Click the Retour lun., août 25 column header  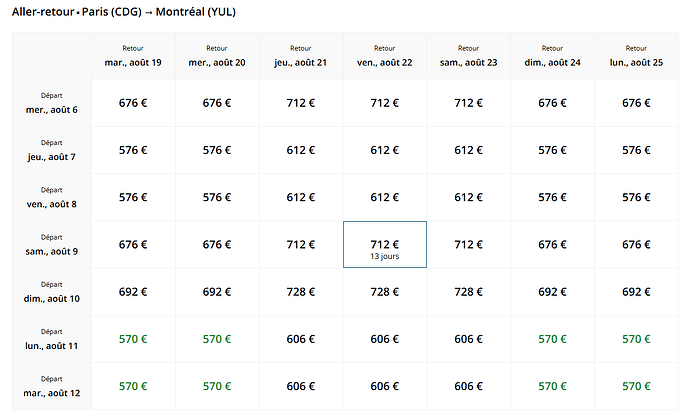coord(636,56)
